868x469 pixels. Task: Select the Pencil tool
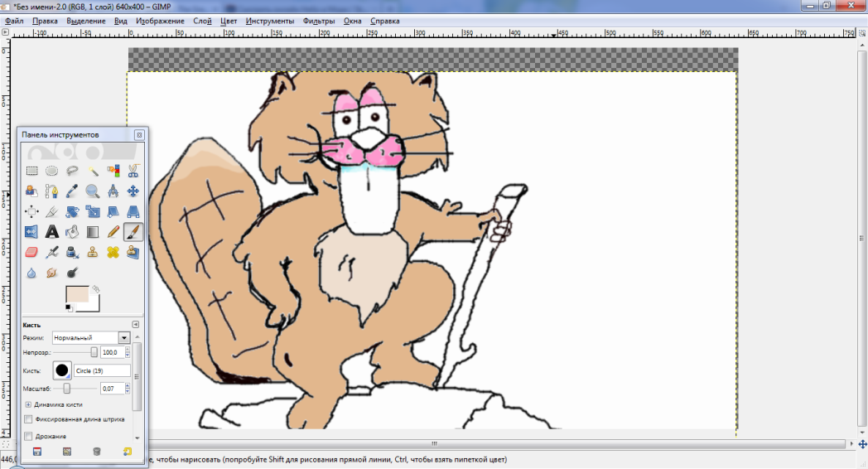pyautogui.click(x=113, y=232)
